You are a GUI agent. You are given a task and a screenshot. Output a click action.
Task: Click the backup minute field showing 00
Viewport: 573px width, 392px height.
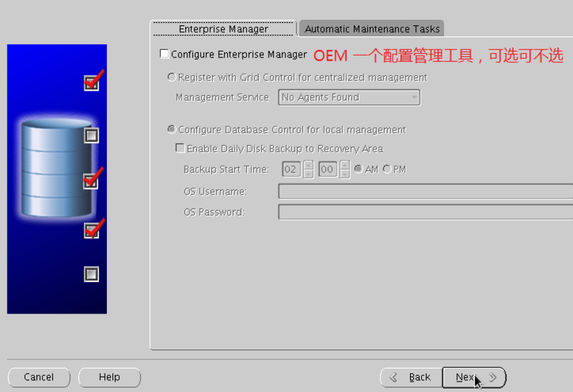click(328, 169)
